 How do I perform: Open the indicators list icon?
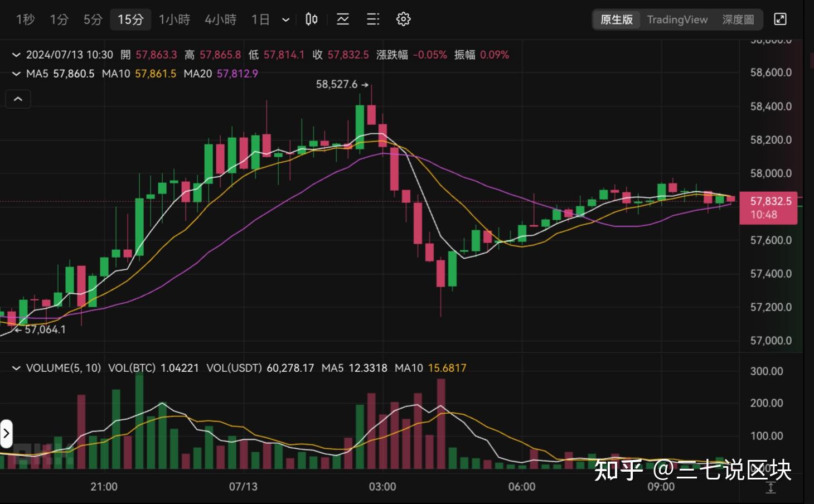tap(373, 20)
